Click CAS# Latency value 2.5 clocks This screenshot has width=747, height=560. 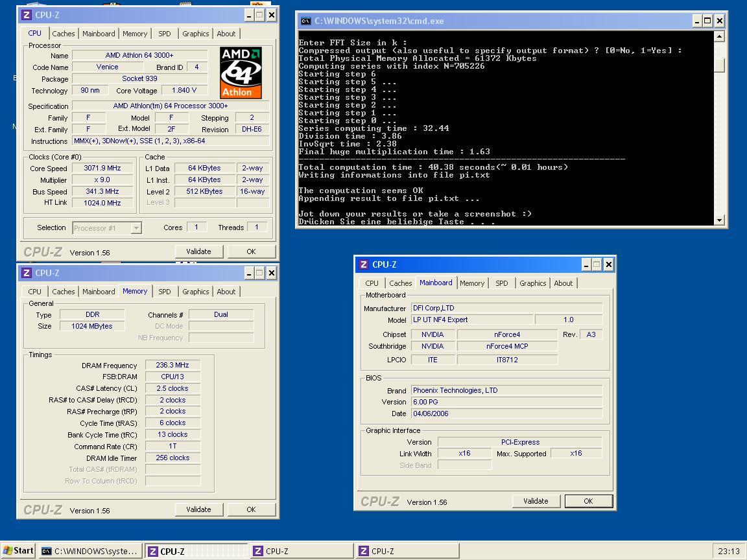[x=172, y=389]
